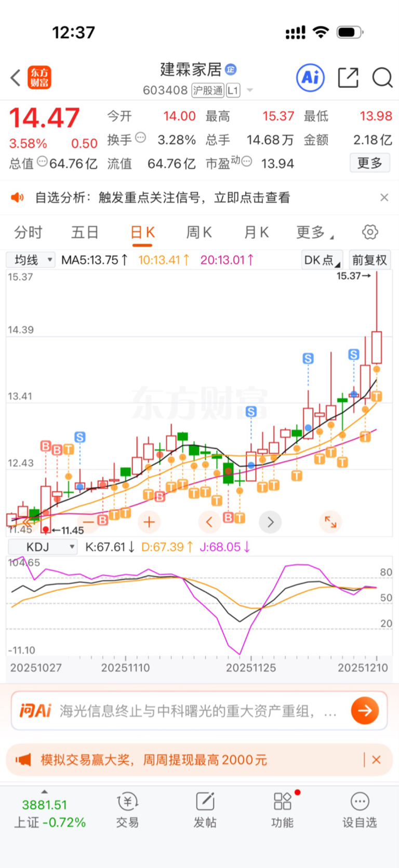Tap the info circle next to 总值
Image resolution: width=399 pixels, height=868 pixels.
(43, 161)
